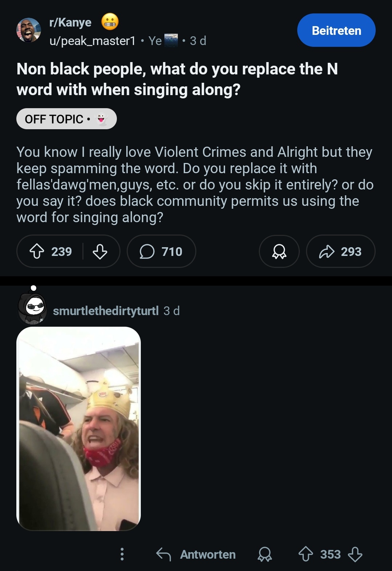This screenshot has height=571, width=392.
Task: Open the r/Kanye subreddit avatar
Action: pos(29,30)
